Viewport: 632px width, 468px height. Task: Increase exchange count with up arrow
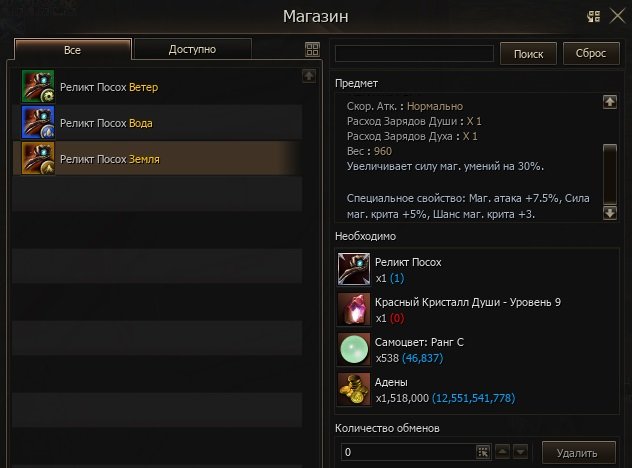502,451
